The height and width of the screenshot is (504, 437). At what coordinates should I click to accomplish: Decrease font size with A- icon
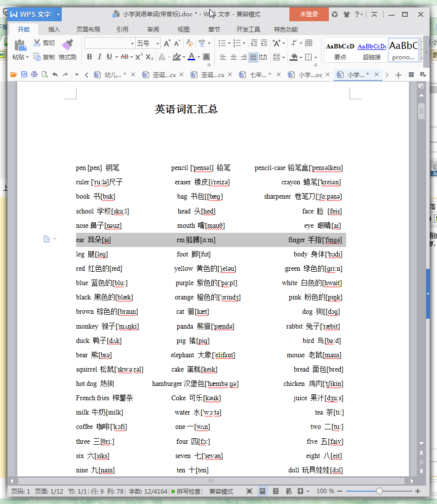[x=177, y=43]
